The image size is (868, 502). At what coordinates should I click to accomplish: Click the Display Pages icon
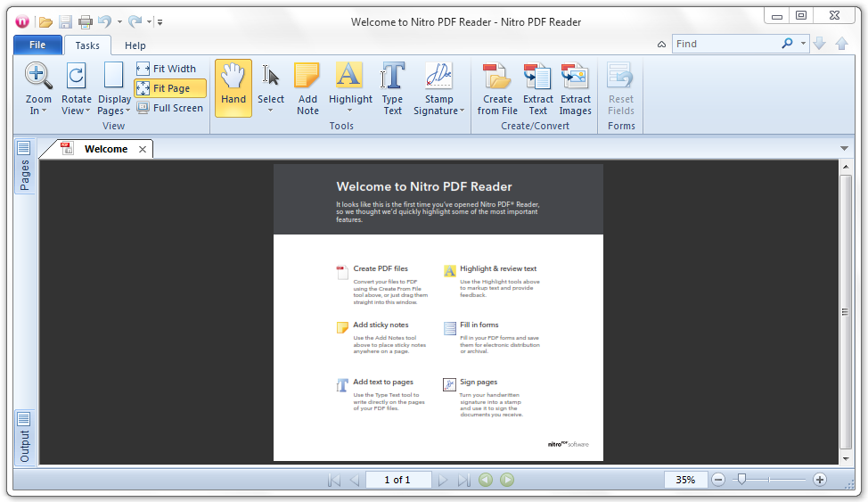[x=114, y=76]
